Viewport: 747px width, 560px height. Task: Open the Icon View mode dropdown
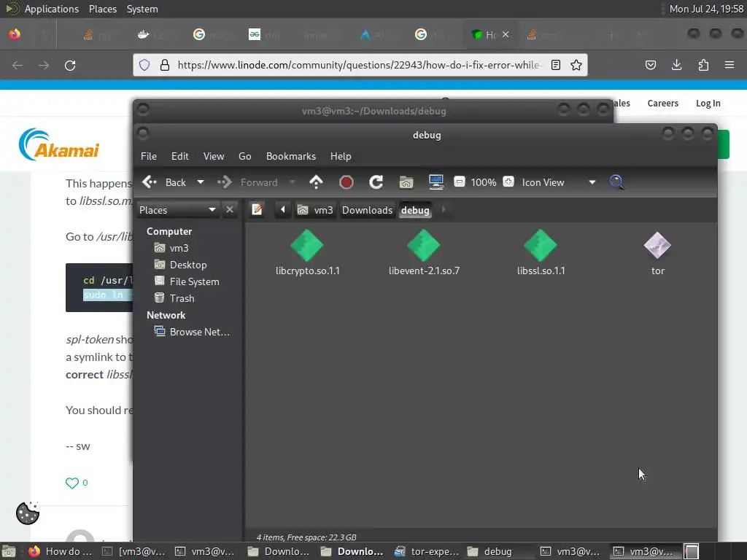[x=558, y=182]
